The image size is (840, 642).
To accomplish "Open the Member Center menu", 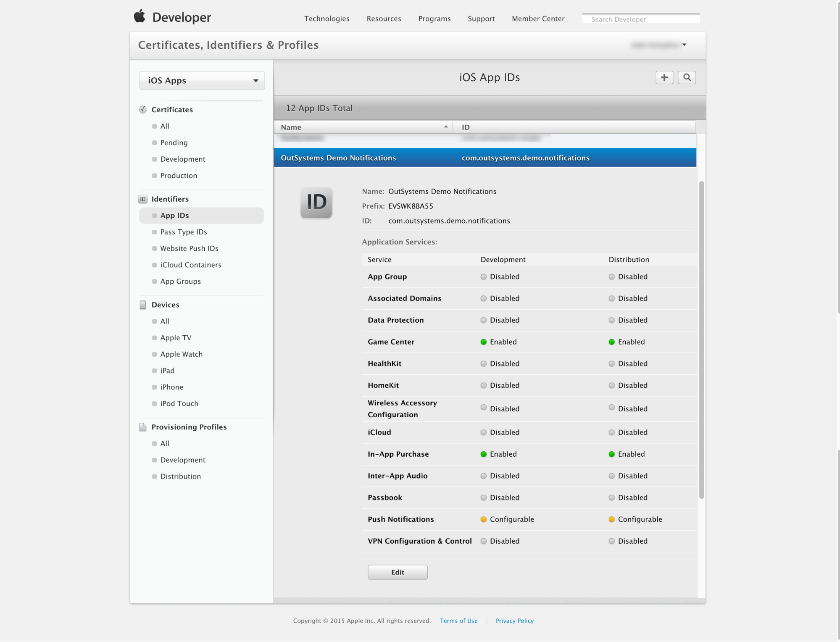I will click(538, 18).
